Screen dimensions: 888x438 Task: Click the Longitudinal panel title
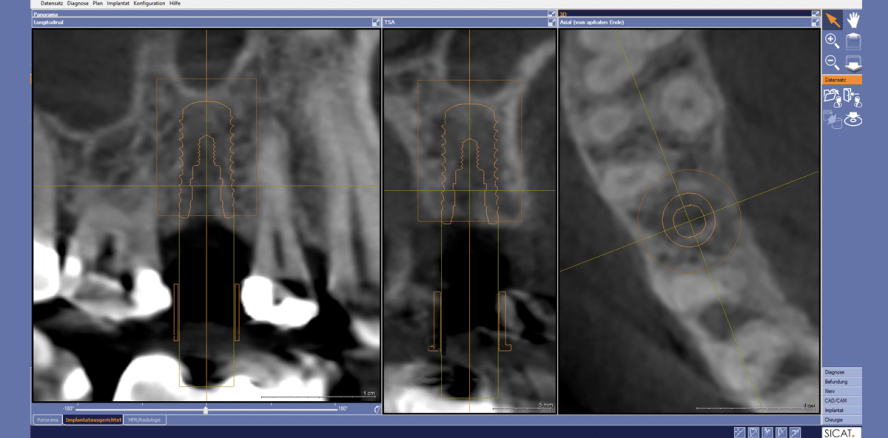click(x=49, y=22)
